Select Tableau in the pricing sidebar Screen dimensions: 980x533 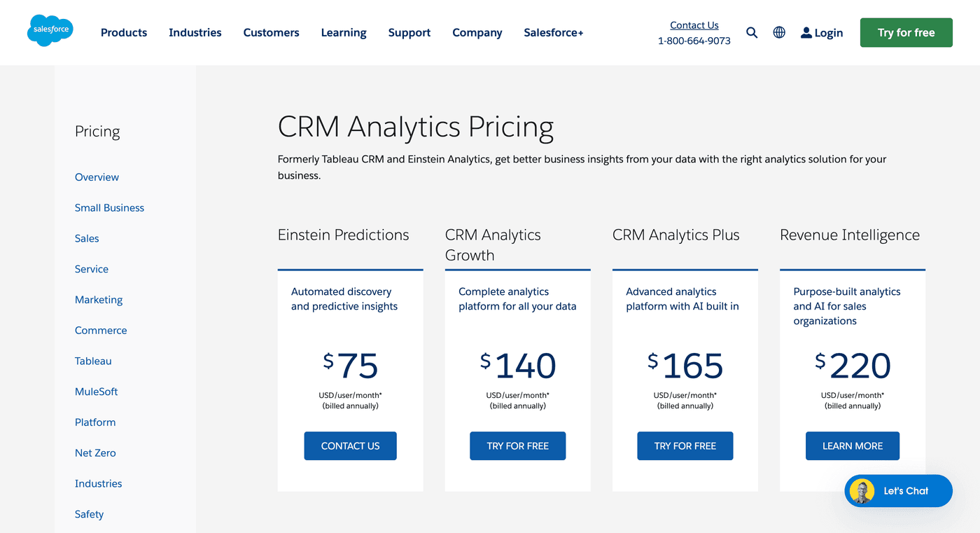pos(93,361)
